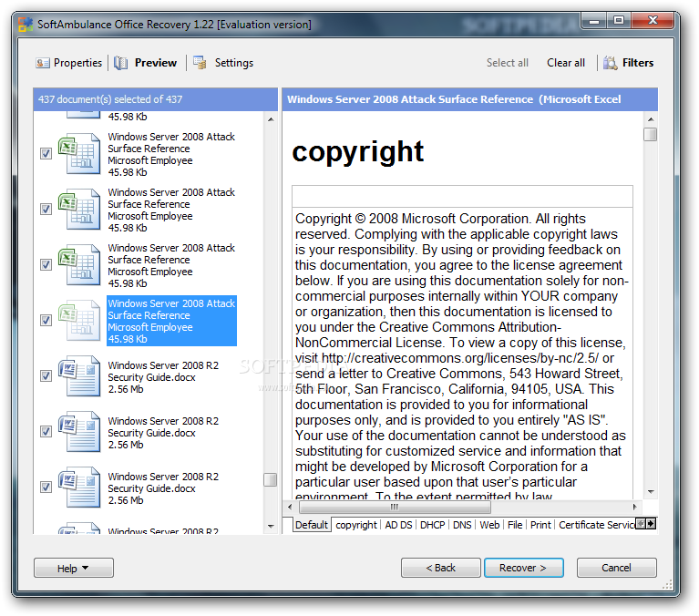699x616 pixels.
Task: Click document list scroll up arrow
Action: pos(271,119)
